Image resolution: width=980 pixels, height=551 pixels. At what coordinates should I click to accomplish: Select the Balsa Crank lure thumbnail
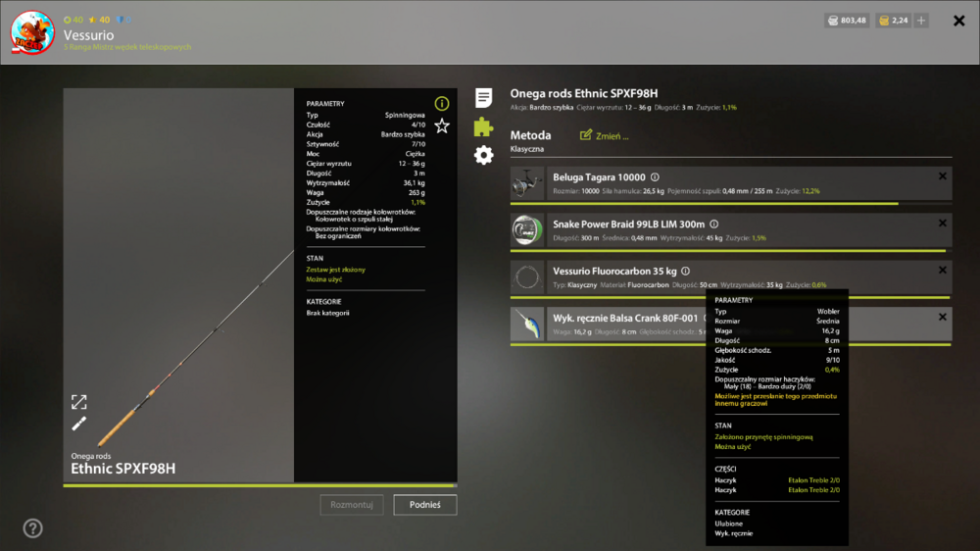tap(527, 324)
